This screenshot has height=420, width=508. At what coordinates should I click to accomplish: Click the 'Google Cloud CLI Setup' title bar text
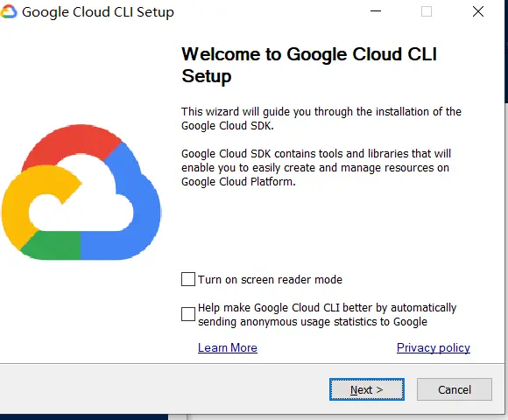pyautogui.click(x=98, y=12)
